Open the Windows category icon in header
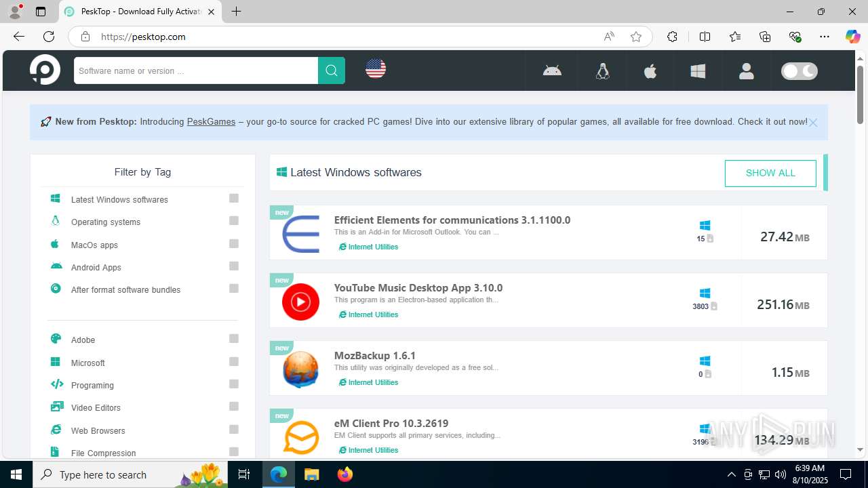 tap(698, 70)
